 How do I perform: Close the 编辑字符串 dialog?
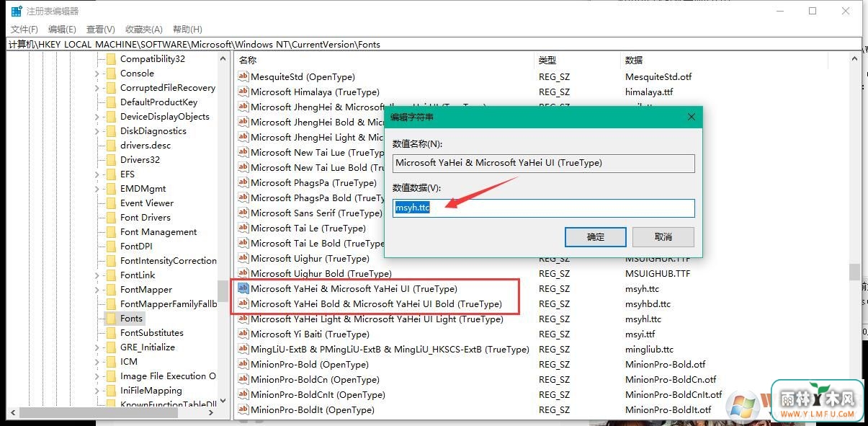pyautogui.click(x=692, y=117)
